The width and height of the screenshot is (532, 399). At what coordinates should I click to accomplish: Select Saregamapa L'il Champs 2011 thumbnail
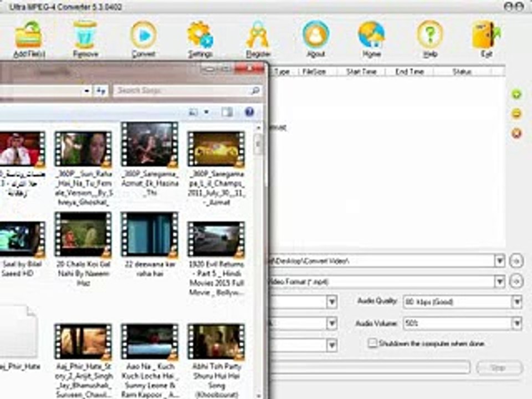tap(216, 150)
